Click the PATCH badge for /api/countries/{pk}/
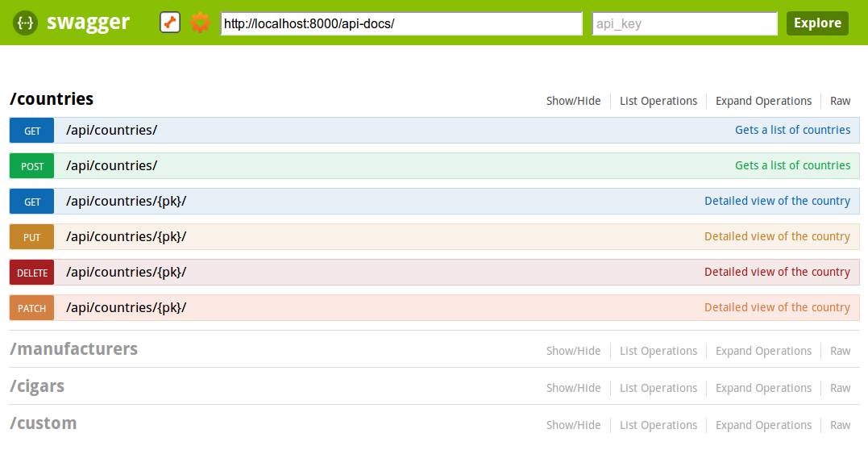The image size is (868, 450). click(x=32, y=308)
